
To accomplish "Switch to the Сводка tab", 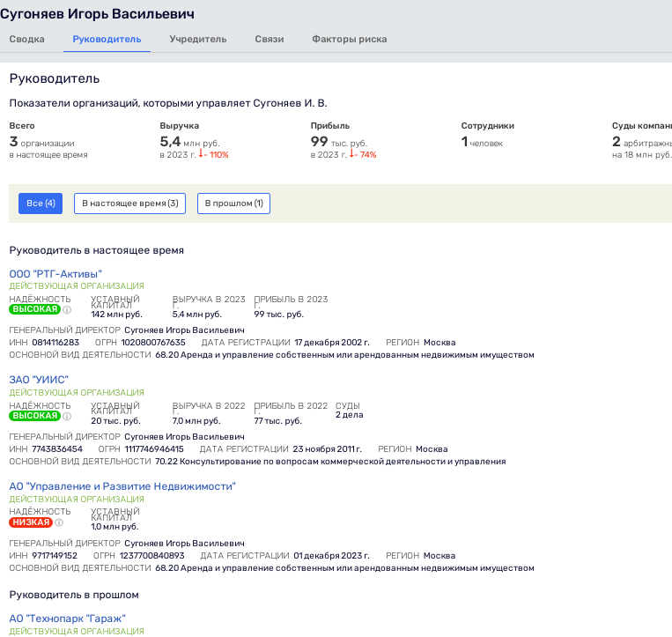I will pos(26,39).
